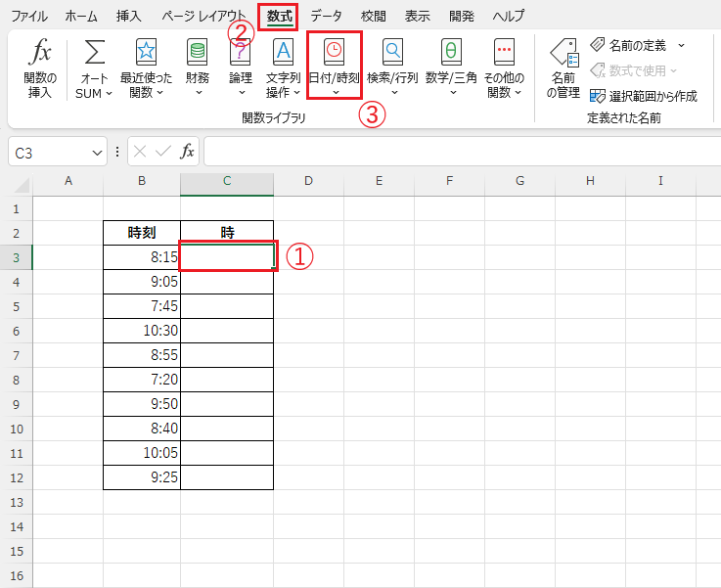Open 名前の管理 name manager
The height and width of the screenshot is (588, 721).
point(563,68)
